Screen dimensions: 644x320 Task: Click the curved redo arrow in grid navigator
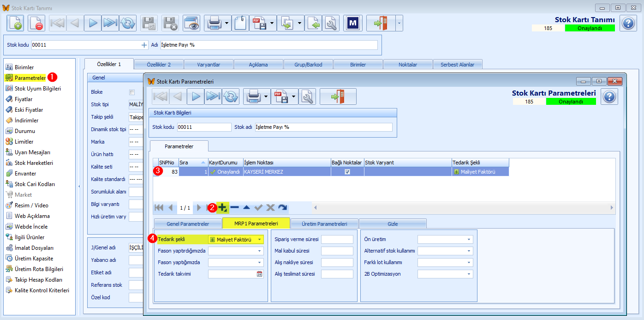pyautogui.click(x=282, y=208)
